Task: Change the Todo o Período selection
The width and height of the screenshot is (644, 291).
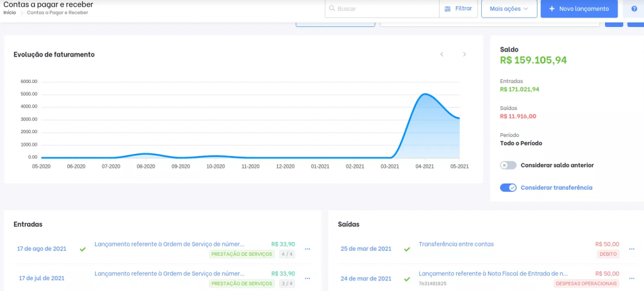Action: pyautogui.click(x=521, y=143)
